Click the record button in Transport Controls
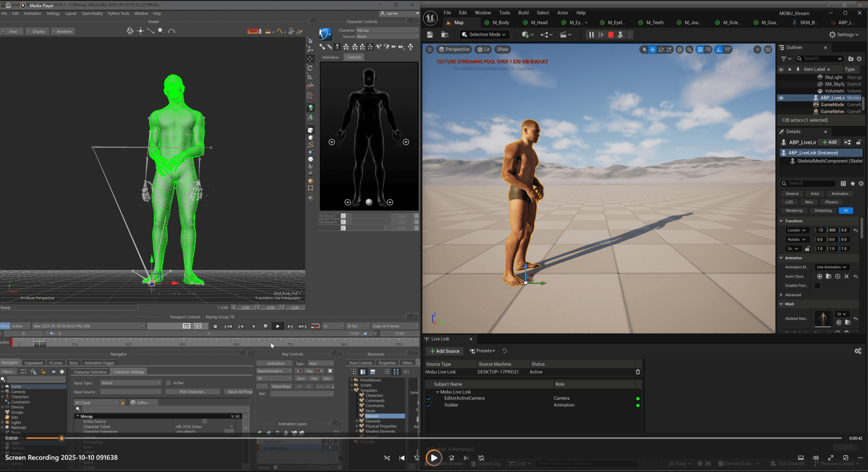The height and width of the screenshot is (472, 868). point(215,326)
